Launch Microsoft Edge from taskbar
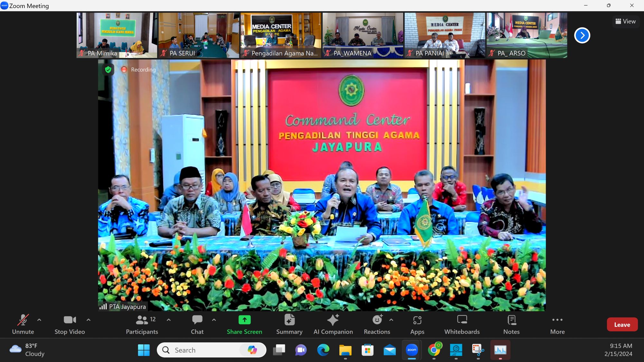Viewport: 644px width, 362px height. (323, 350)
